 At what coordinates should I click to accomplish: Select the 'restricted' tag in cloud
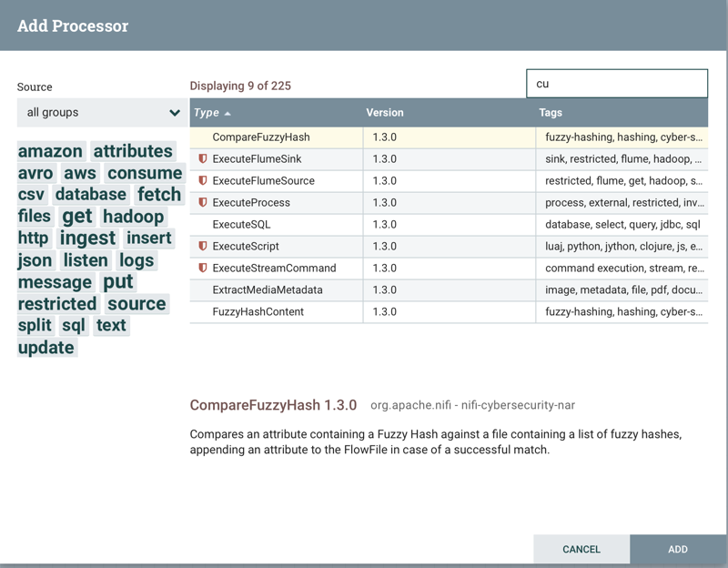57,304
